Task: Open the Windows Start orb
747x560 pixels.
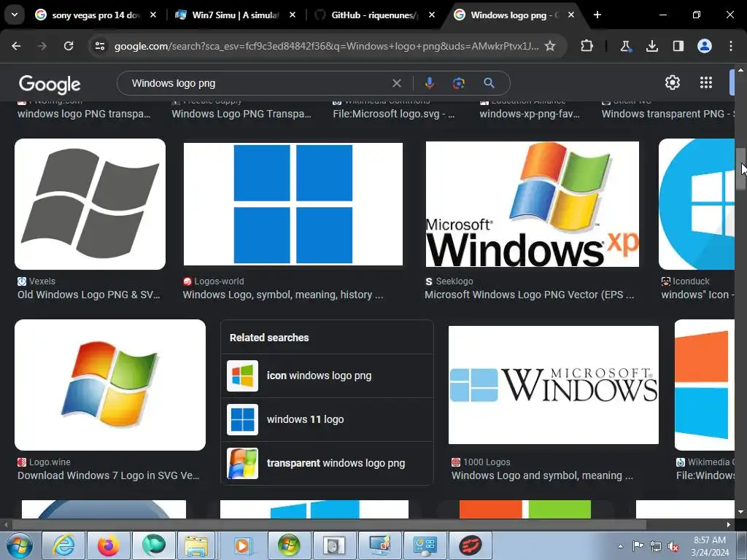Action: (x=19, y=545)
